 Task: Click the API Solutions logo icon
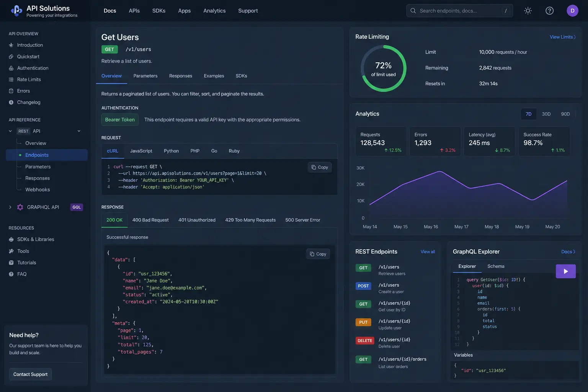click(16, 11)
